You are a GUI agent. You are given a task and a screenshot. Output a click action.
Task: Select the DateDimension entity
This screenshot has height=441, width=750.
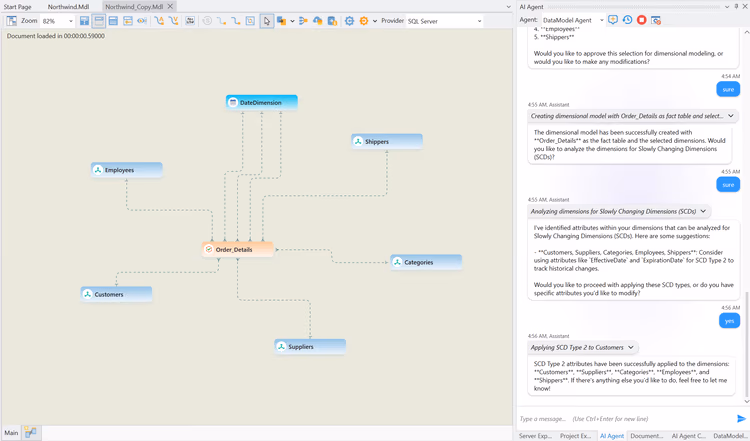(x=262, y=102)
